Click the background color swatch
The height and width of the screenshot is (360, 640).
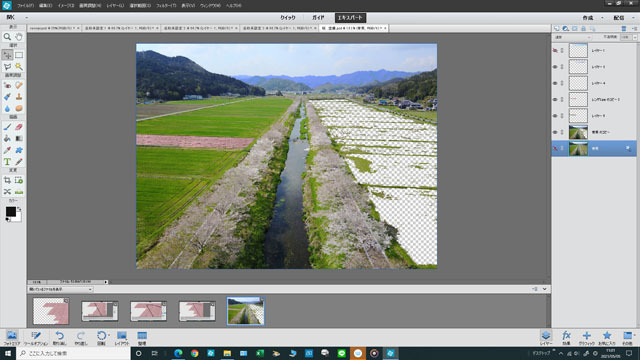18,217
